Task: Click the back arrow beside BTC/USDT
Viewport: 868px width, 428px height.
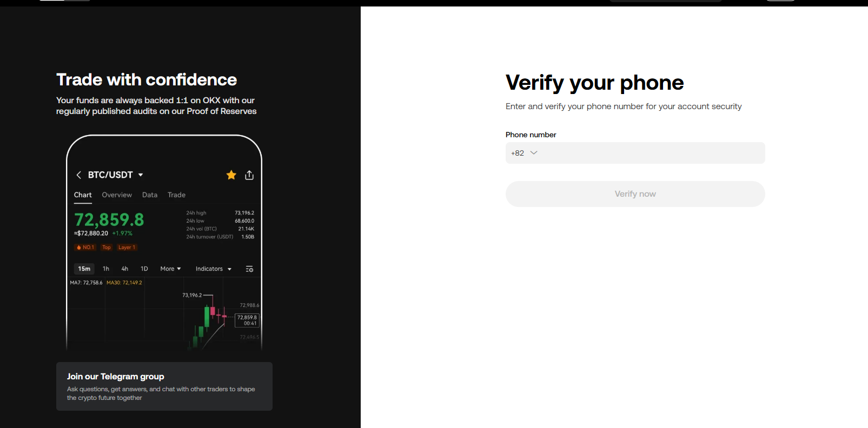Action: [79, 175]
